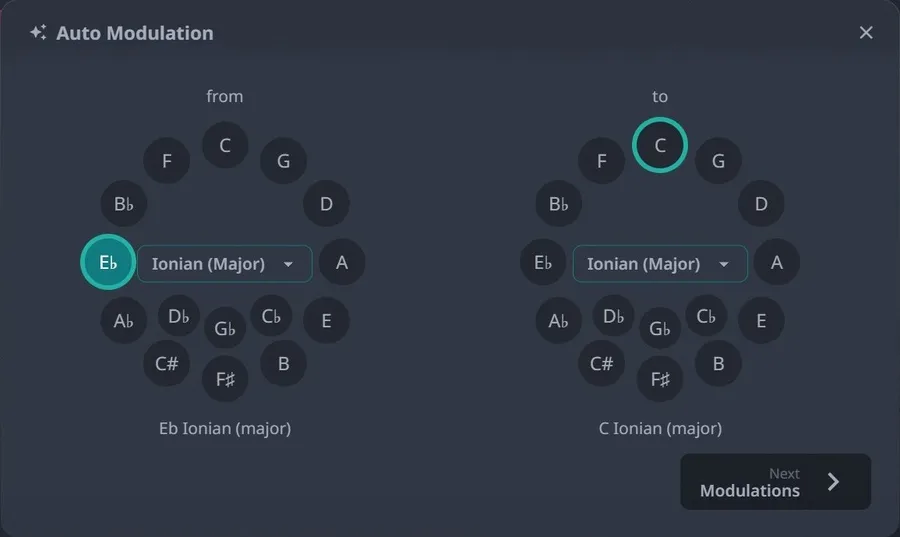Expand the 'from' mode list using its arrow
Image resolution: width=900 pixels, height=537 pixels.
point(288,264)
